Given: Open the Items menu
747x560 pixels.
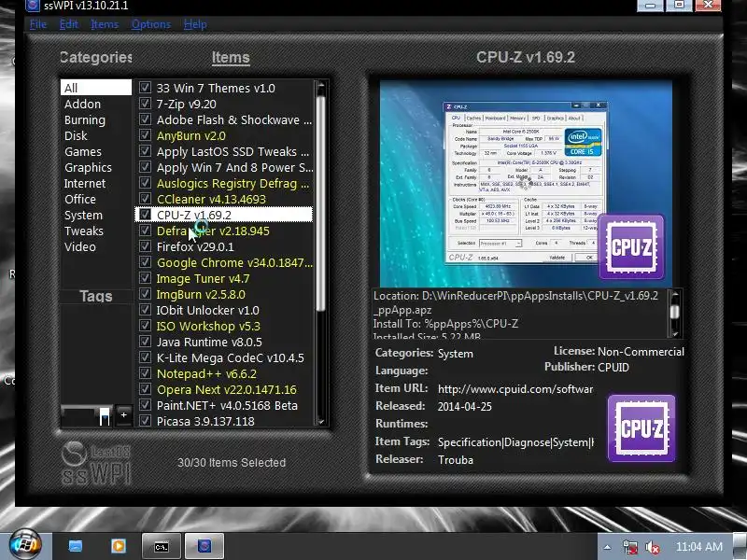Looking at the screenshot, I should tap(105, 24).
